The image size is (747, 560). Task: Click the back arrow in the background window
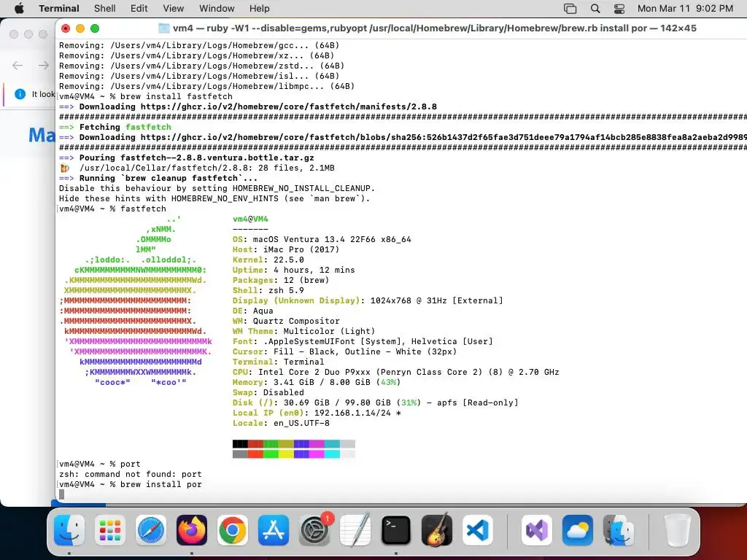[18, 65]
